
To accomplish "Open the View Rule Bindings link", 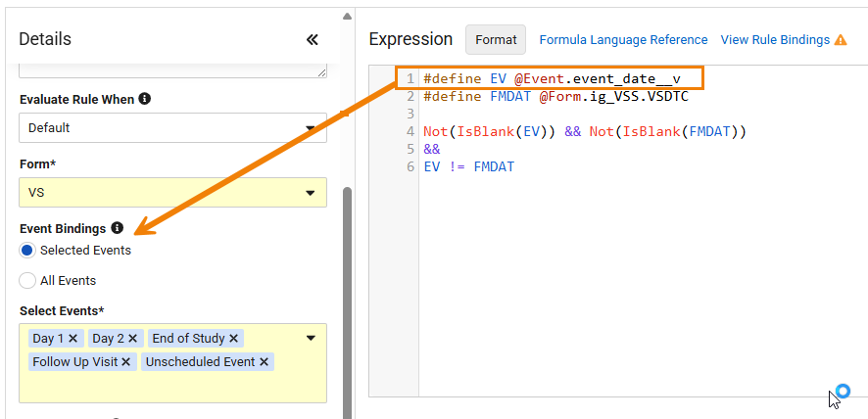I will (x=775, y=40).
